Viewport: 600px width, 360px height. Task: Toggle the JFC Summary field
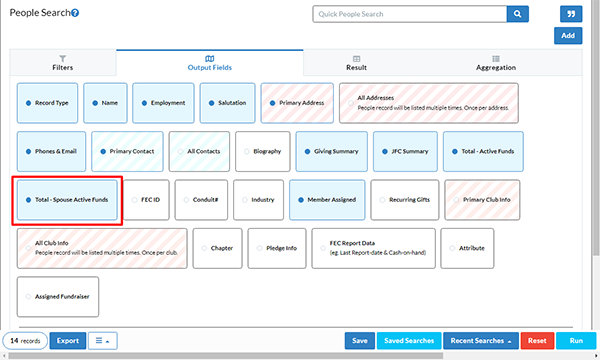coord(405,151)
